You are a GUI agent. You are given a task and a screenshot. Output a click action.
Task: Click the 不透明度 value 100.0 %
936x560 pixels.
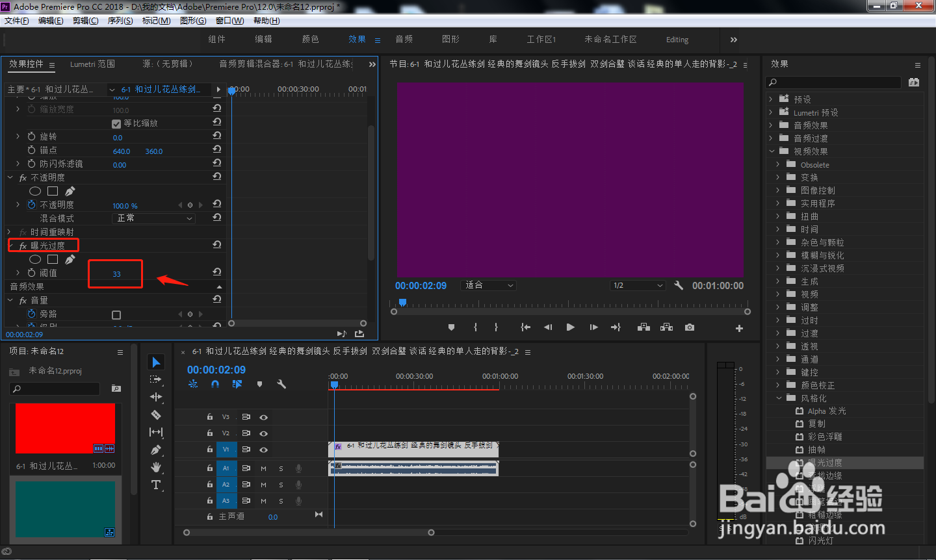(125, 205)
